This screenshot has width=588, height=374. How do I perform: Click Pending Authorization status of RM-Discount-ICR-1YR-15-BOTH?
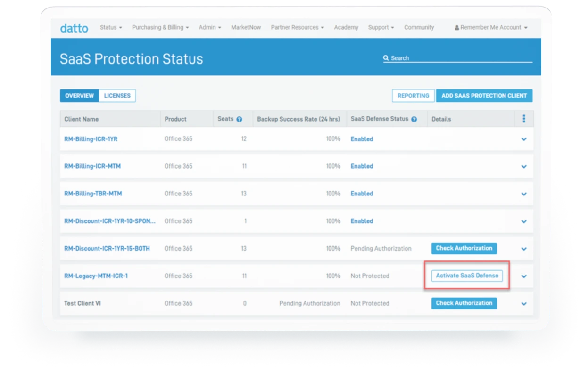pyautogui.click(x=381, y=248)
